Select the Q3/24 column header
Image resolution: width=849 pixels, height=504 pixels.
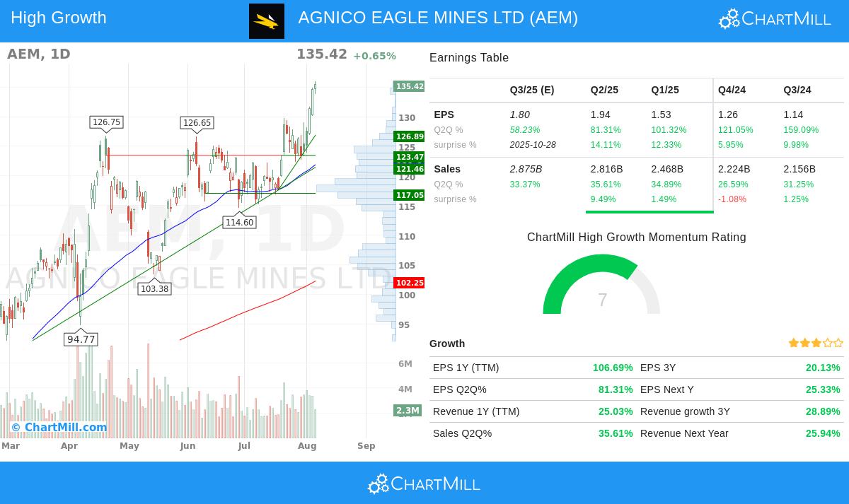[797, 90]
